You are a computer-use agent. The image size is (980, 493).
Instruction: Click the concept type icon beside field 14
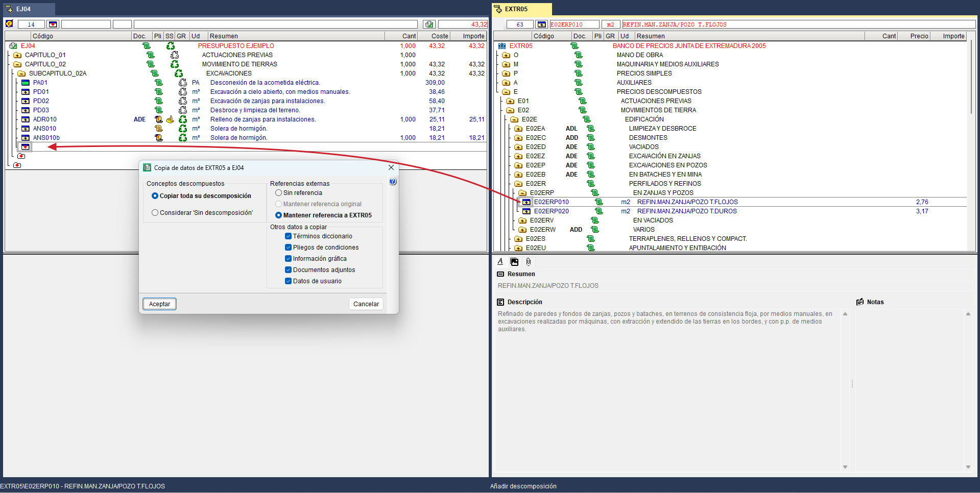pyautogui.click(x=53, y=24)
